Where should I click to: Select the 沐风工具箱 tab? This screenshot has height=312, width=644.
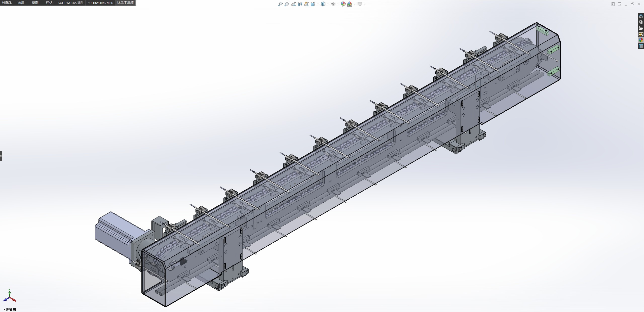pyautogui.click(x=125, y=3)
